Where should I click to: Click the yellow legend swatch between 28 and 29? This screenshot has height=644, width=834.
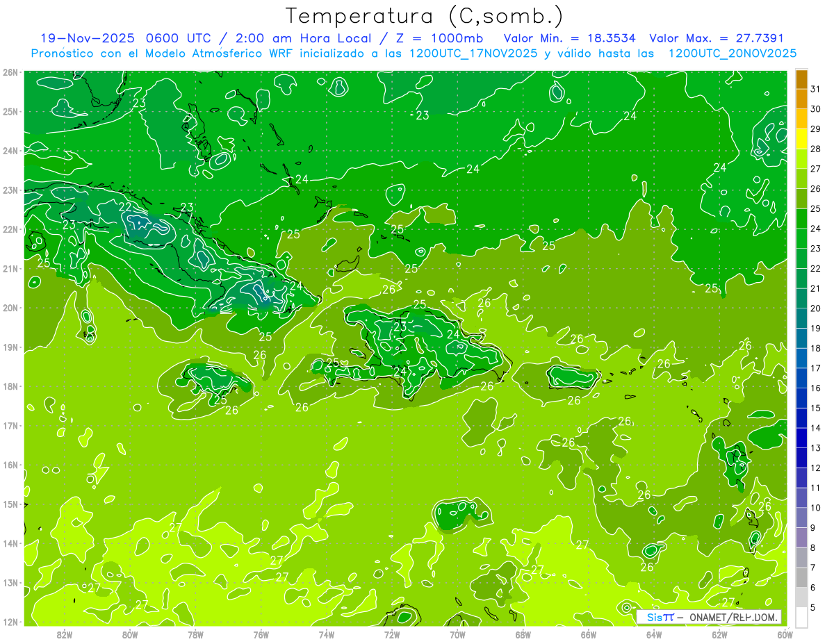click(x=801, y=139)
